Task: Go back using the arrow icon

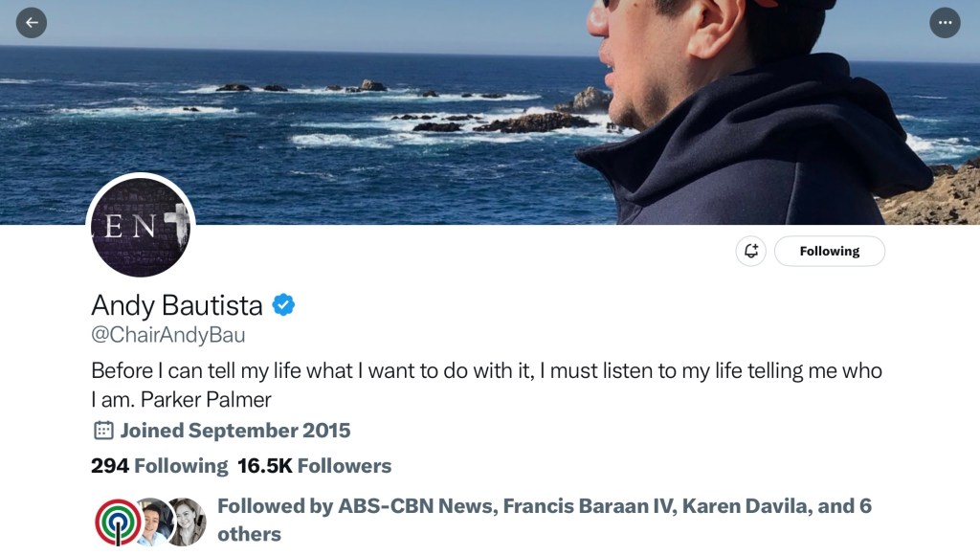Action: (32, 22)
